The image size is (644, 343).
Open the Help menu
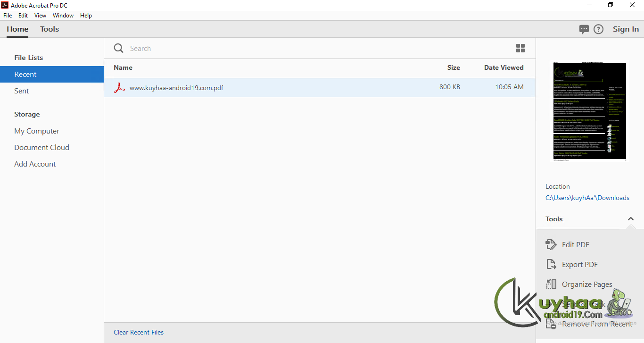coord(86,16)
